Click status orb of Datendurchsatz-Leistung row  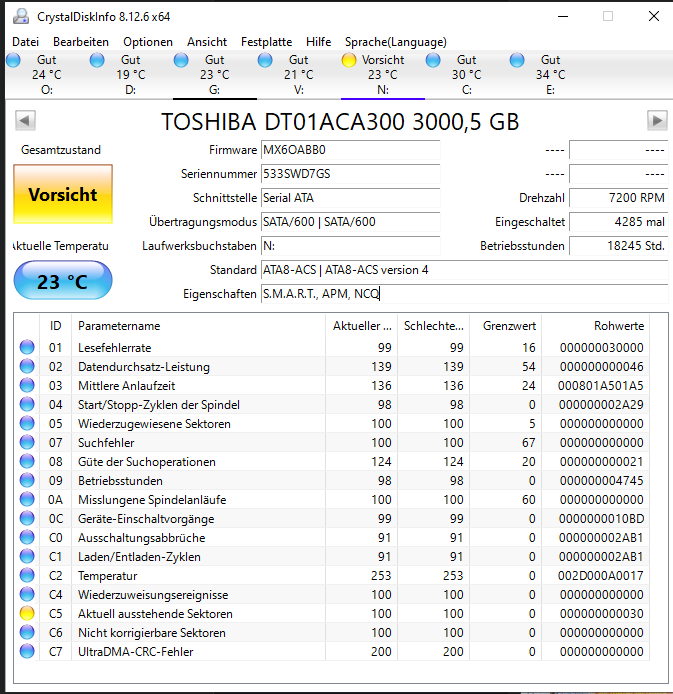[27, 366]
